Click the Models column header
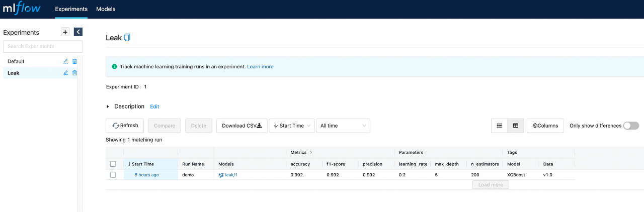The image size is (644, 212). click(x=226, y=164)
